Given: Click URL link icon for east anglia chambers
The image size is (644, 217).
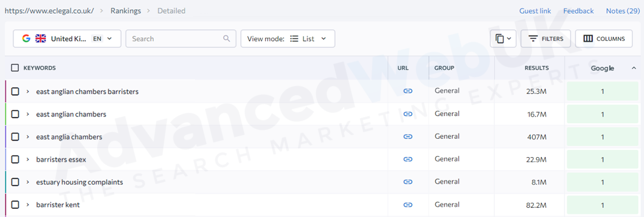Looking at the screenshot, I should (408, 137).
